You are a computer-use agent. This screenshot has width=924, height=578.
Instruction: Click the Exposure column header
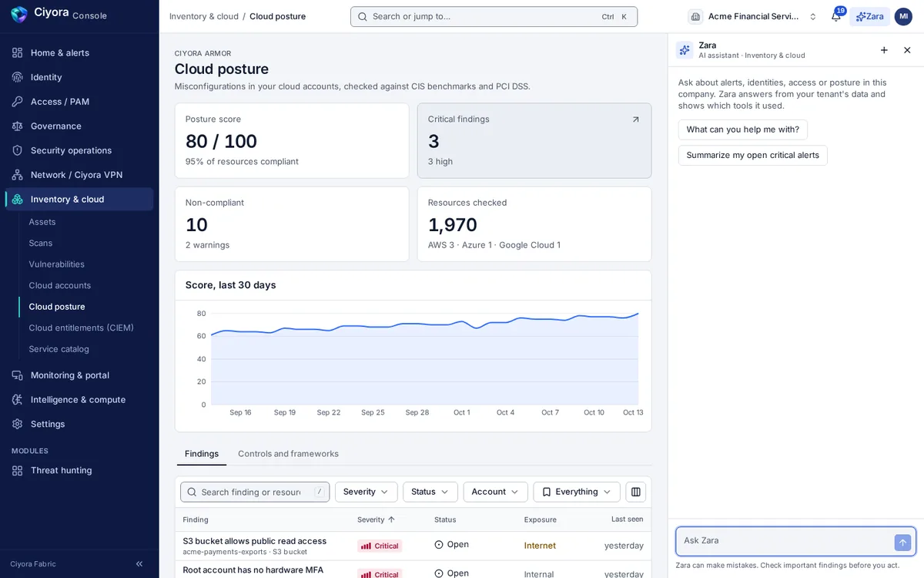[x=541, y=519]
